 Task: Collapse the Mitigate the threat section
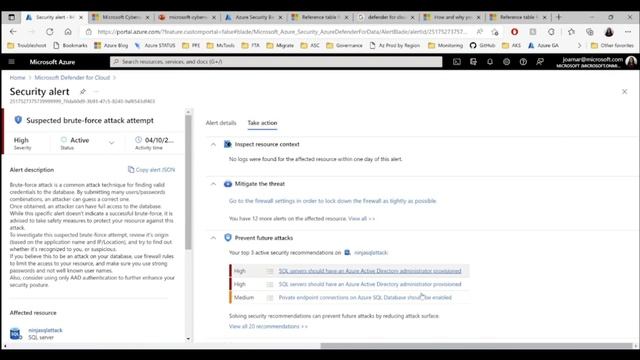pos(213,184)
